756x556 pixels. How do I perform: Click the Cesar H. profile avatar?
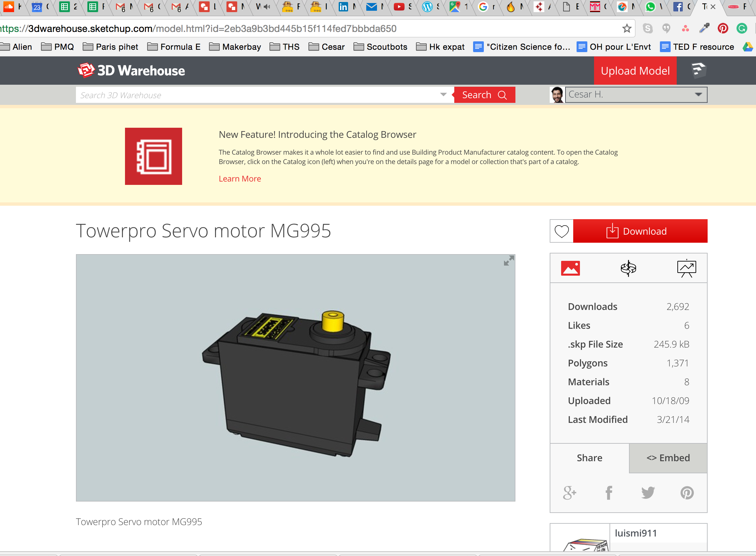coord(557,94)
